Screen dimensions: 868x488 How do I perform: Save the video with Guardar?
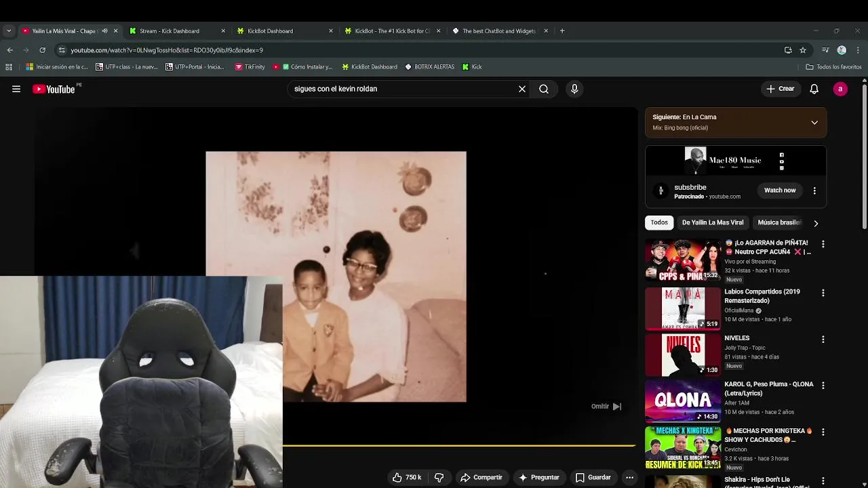pos(593,477)
